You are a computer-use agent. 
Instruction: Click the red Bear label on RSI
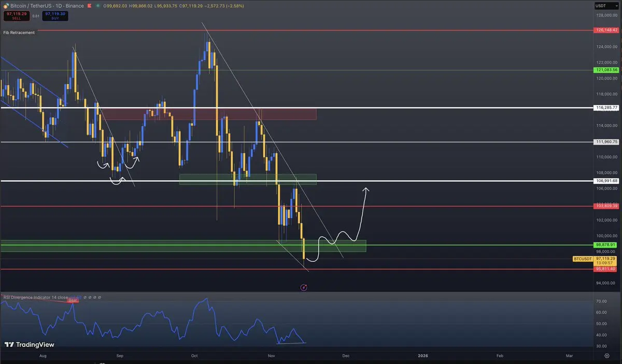[73, 300]
